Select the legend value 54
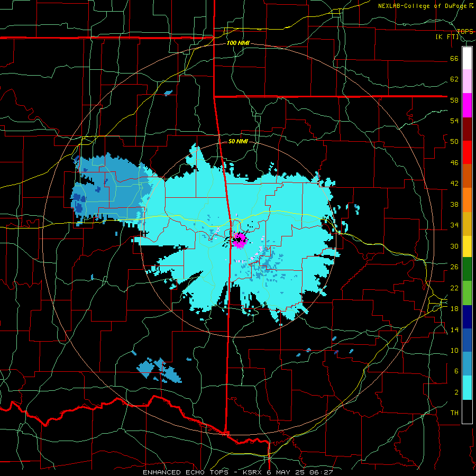Viewport: 476px width, 476px height. coord(454,121)
